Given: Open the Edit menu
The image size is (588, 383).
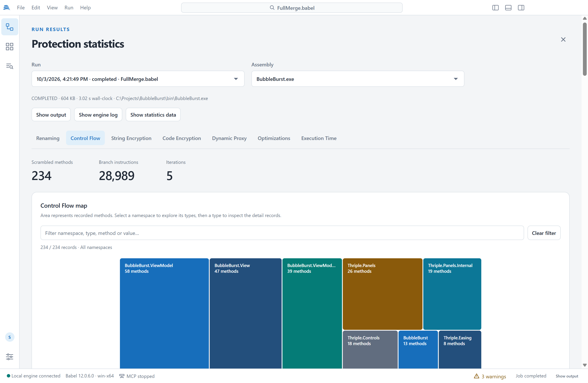Looking at the screenshot, I should tap(36, 8).
